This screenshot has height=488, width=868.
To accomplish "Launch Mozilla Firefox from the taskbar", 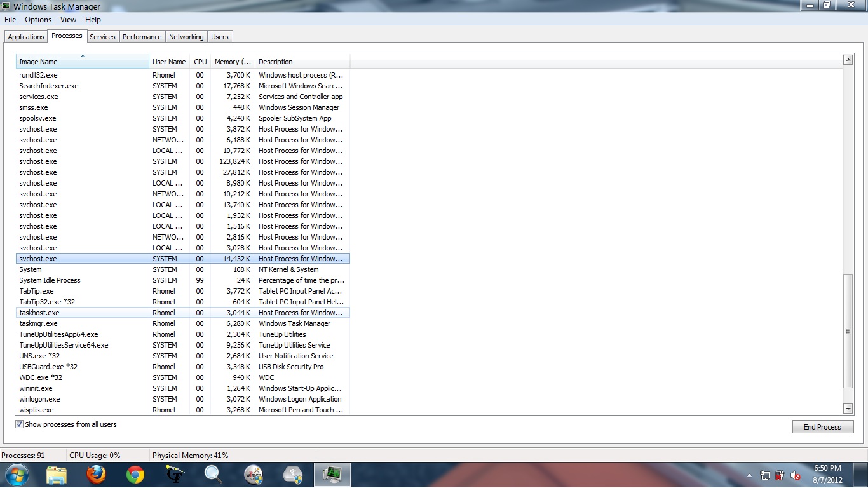I will (96, 475).
